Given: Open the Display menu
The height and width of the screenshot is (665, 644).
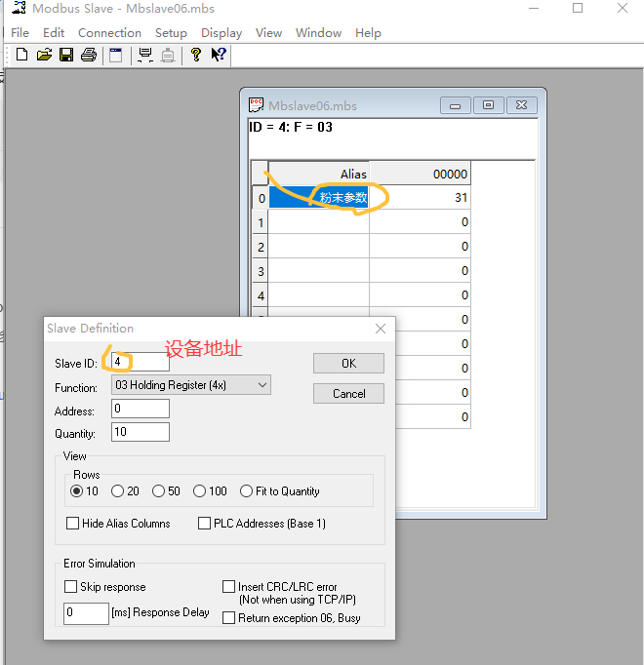Looking at the screenshot, I should coord(221,32).
